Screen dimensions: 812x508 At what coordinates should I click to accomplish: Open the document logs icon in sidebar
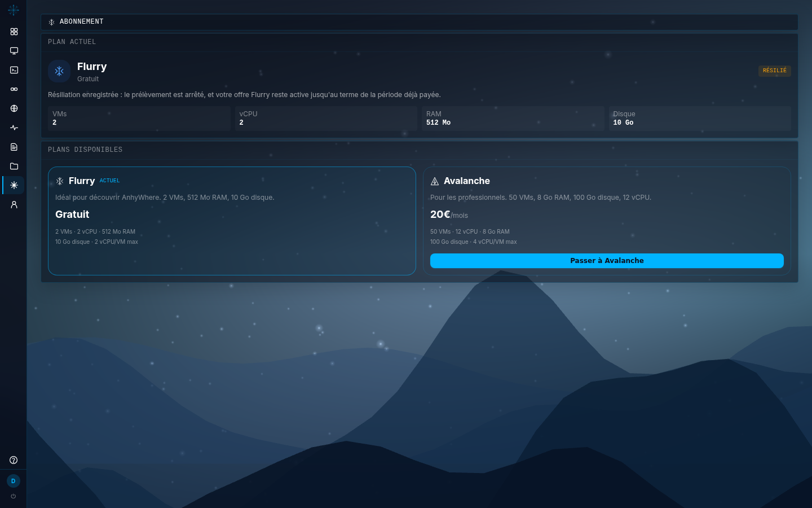click(x=14, y=147)
